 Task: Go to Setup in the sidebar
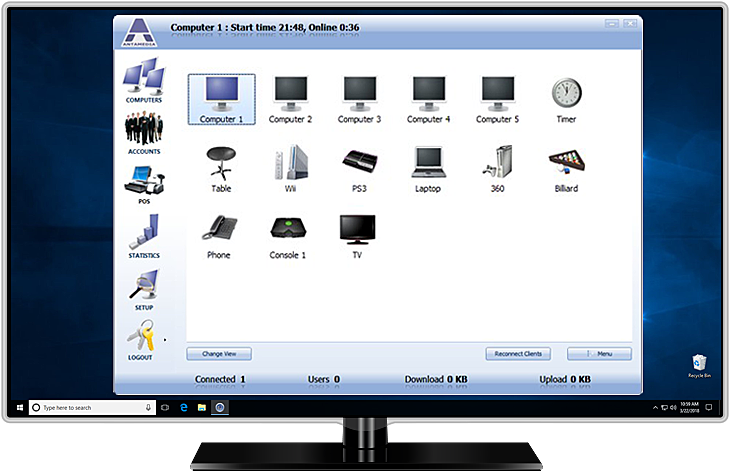pos(144,288)
